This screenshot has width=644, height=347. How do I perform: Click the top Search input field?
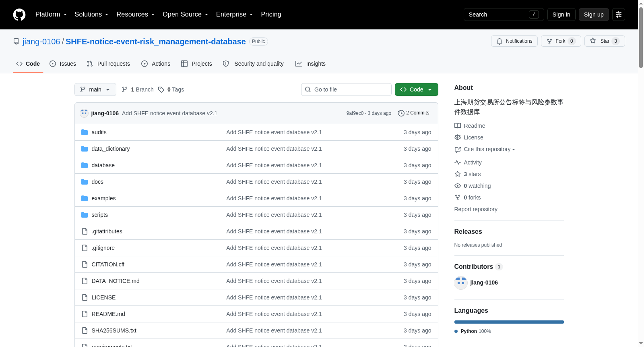[x=504, y=15]
